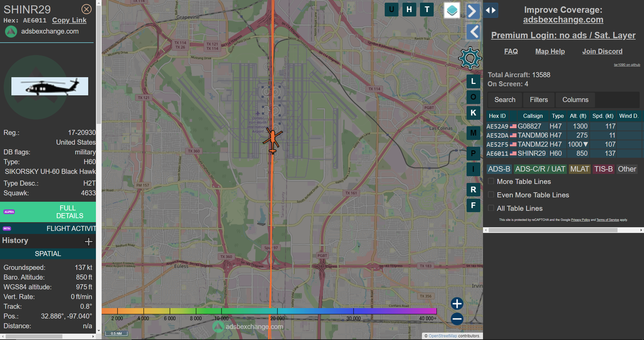Toggle the F map button
The image size is (644, 340).
click(473, 205)
